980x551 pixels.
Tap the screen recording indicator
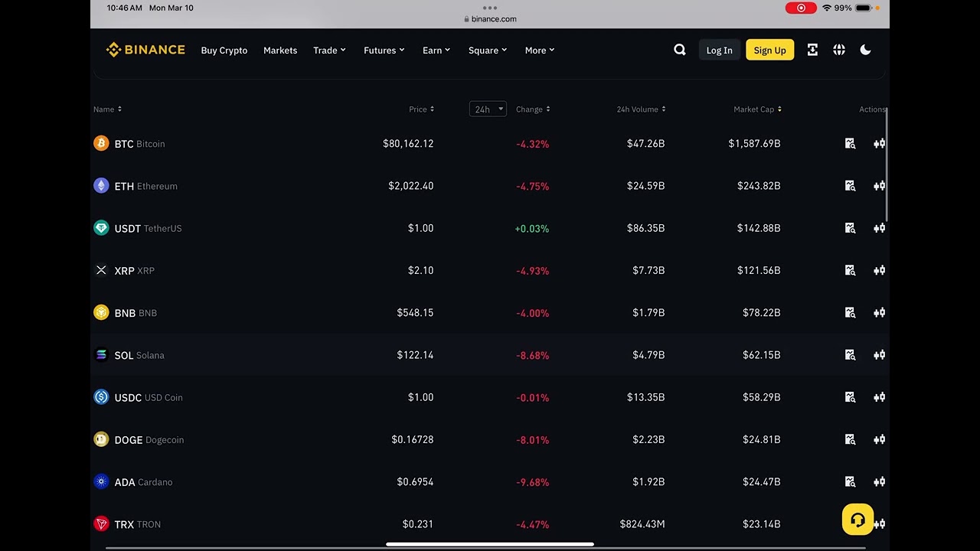(801, 8)
